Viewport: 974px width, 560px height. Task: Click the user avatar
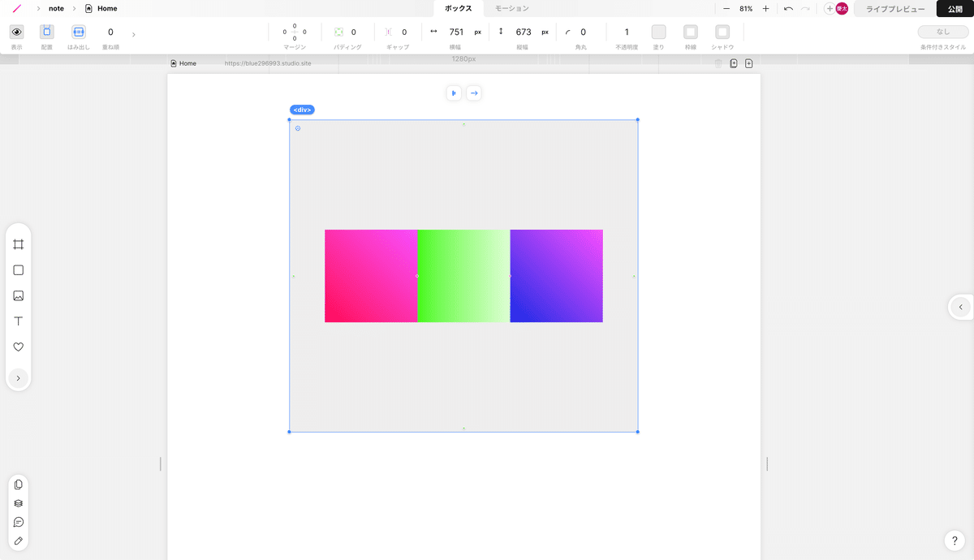pyautogui.click(x=842, y=8)
